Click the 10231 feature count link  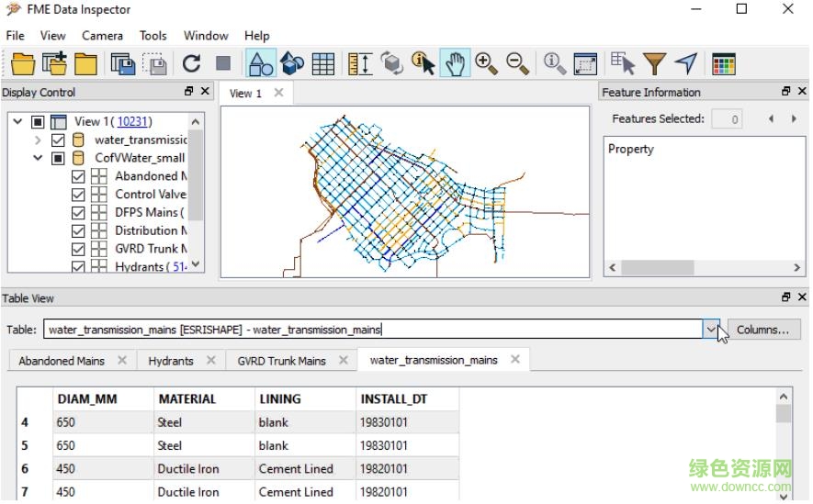coord(133,121)
